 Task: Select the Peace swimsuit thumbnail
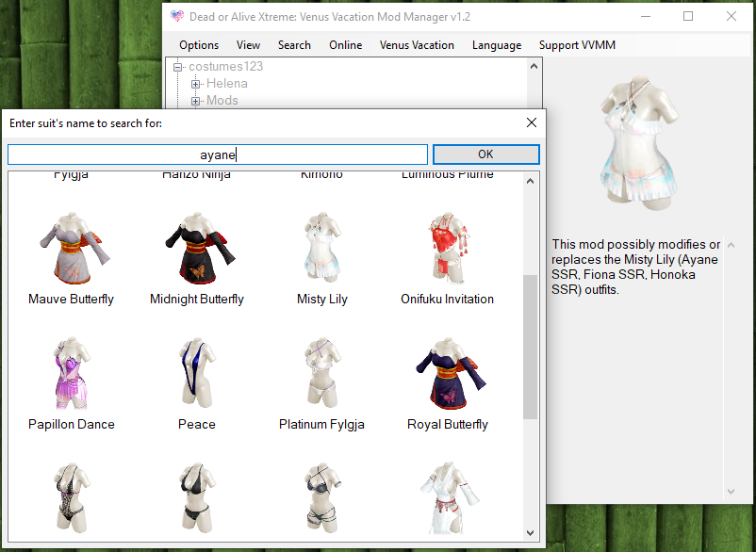tap(197, 373)
